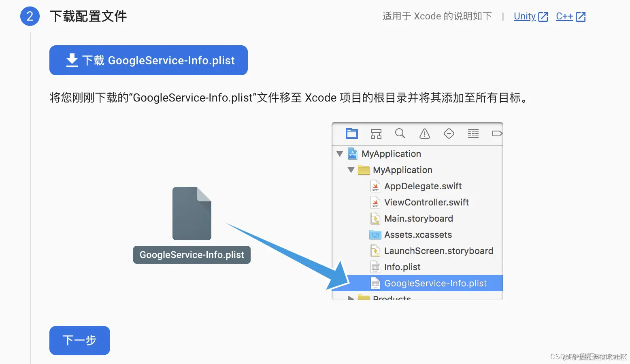
Task: Select the Xcode source control hierarchy icon
Action: (x=376, y=133)
